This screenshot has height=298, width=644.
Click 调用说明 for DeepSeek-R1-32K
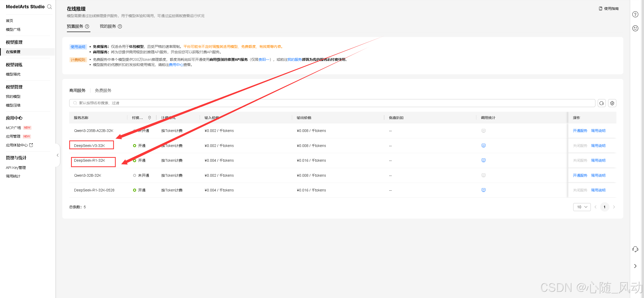tap(598, 161)
